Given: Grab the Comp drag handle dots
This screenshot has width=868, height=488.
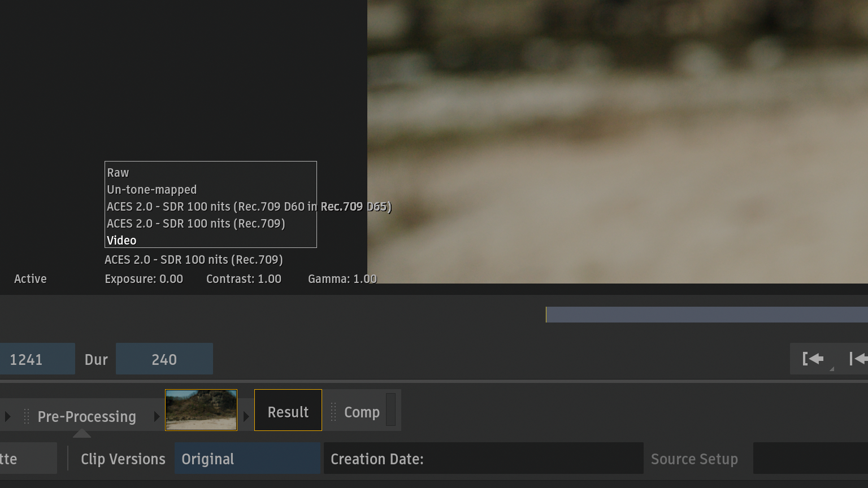Looking at the screenshot, I should click(333, 412).
